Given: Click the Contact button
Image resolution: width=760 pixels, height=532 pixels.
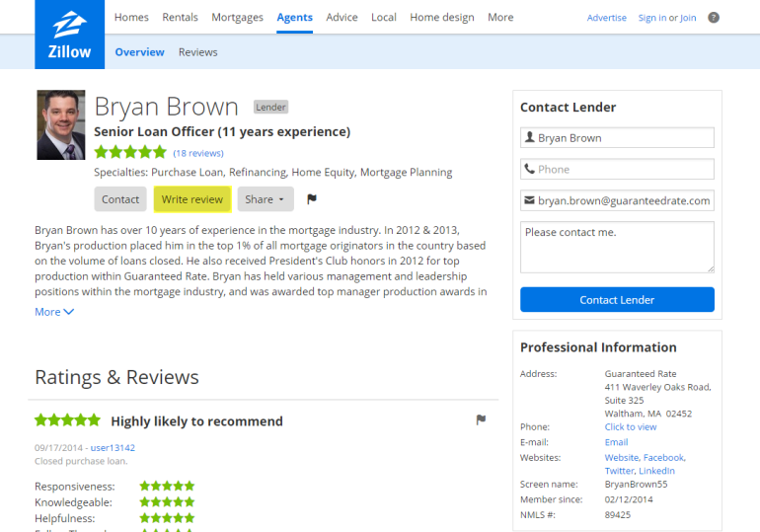Looking at the screenshot, I should [120, 199].
